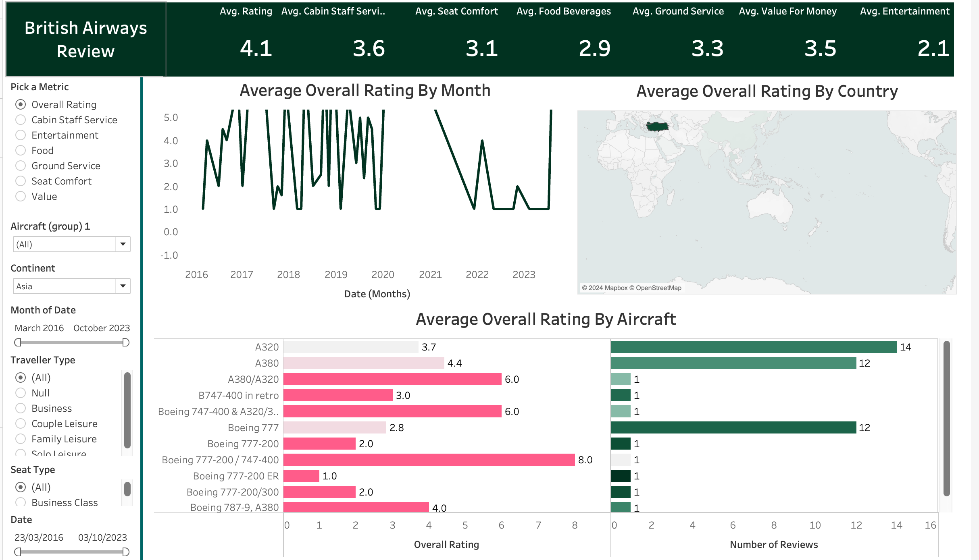Set Traveller Type to Business

[21, 408]
